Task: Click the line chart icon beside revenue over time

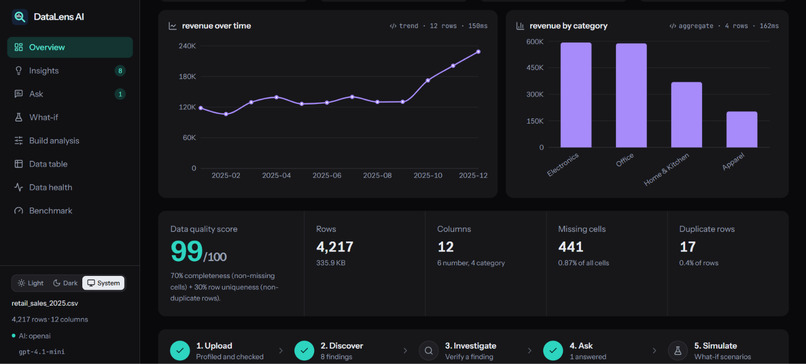Action: [173, 26]
